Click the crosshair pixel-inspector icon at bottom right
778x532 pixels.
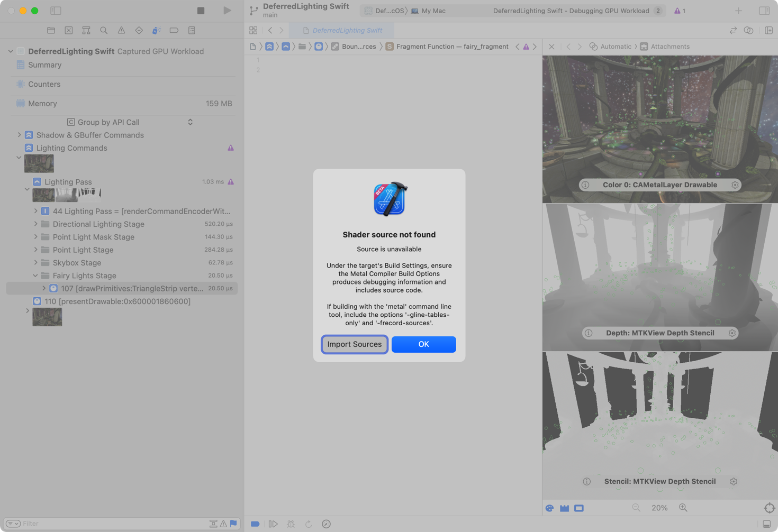[770, 508]
